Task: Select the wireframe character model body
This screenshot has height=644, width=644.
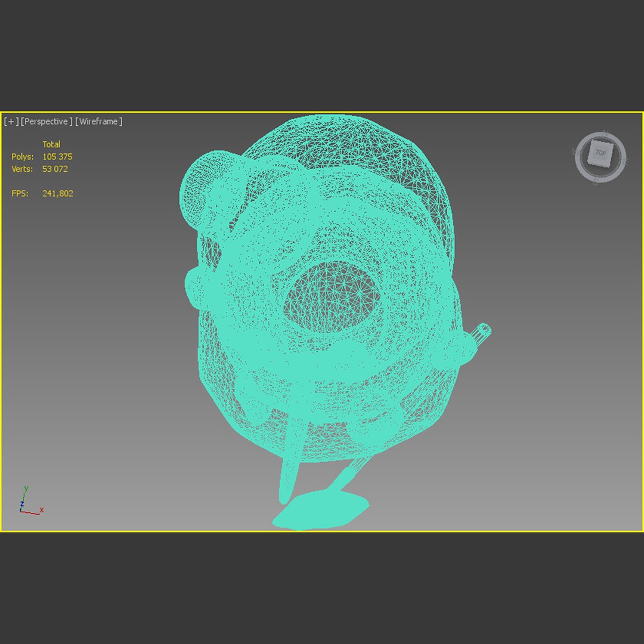Action: [329, 287]
